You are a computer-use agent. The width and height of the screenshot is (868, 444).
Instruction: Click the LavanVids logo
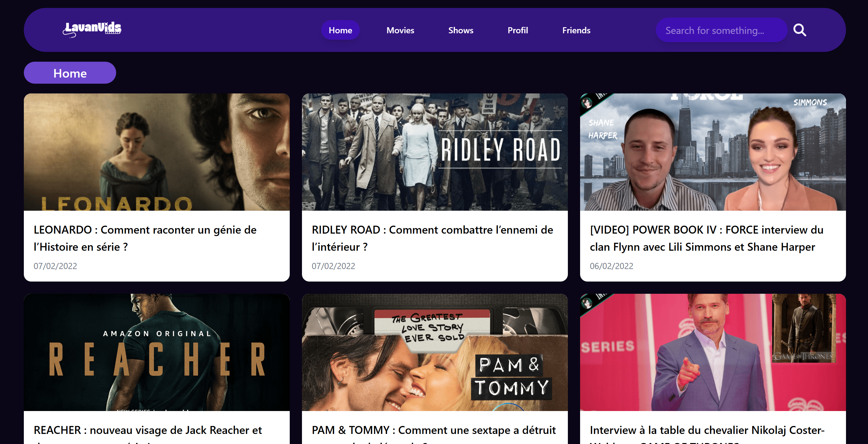click(92, 30)
